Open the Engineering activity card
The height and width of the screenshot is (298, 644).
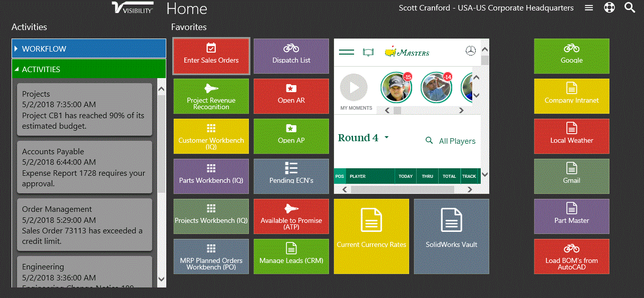(x=84, y=272)
